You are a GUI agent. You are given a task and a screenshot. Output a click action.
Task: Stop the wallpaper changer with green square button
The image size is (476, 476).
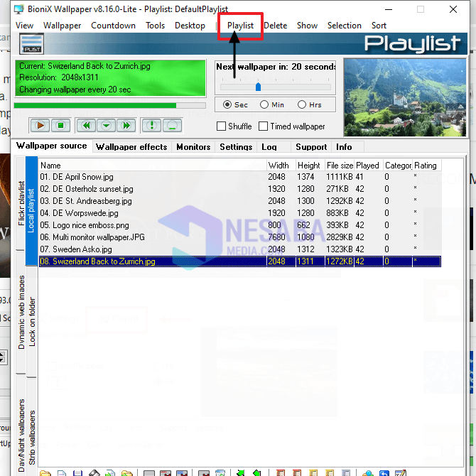coord(60,125)
